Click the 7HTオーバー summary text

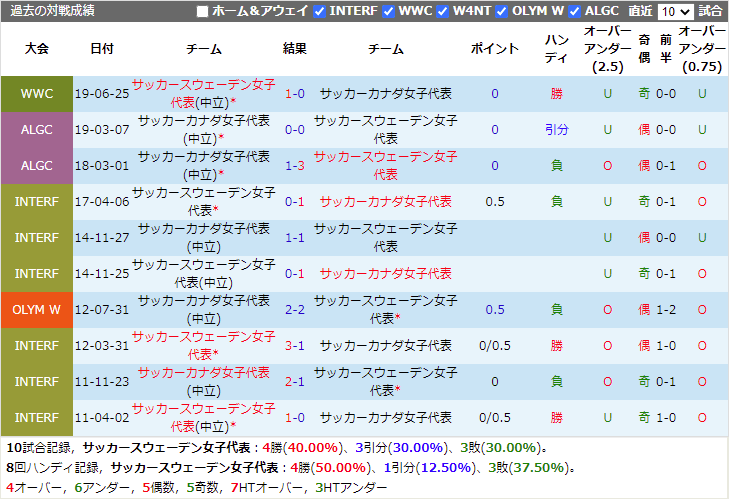pyautogui.click(x=264, y=488)
